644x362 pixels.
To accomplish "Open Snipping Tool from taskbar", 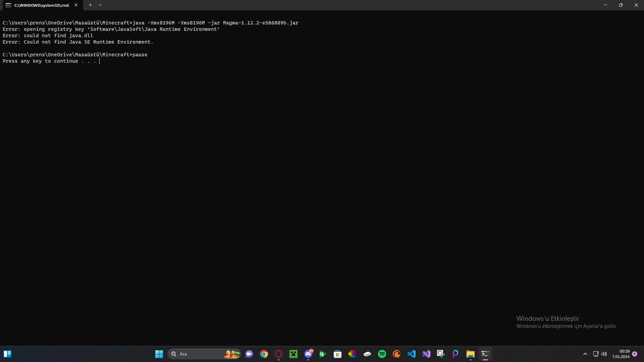I will click(x=441, y=354).
